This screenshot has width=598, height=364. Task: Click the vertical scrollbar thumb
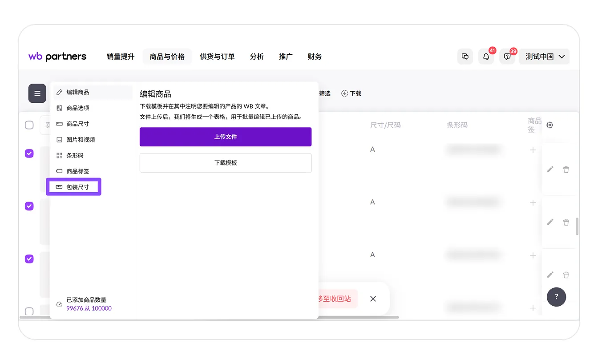[577, 226]
